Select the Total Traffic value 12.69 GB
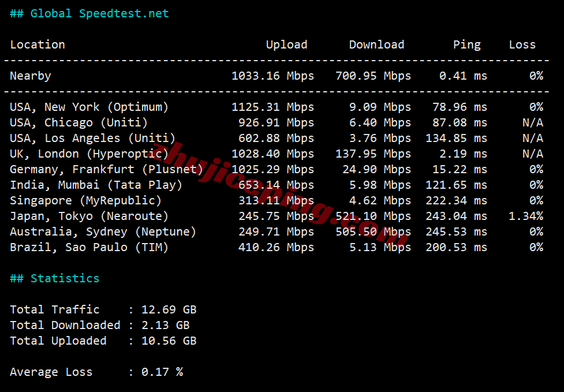The image size is (564, 392). click(x=167, y=309)
